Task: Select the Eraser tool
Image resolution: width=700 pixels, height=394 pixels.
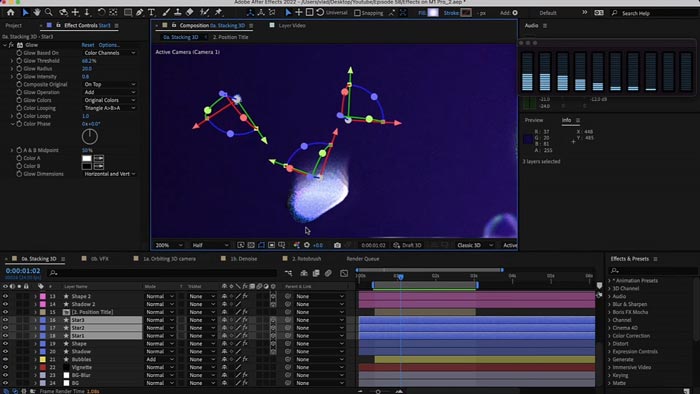Action: [190, 12]
